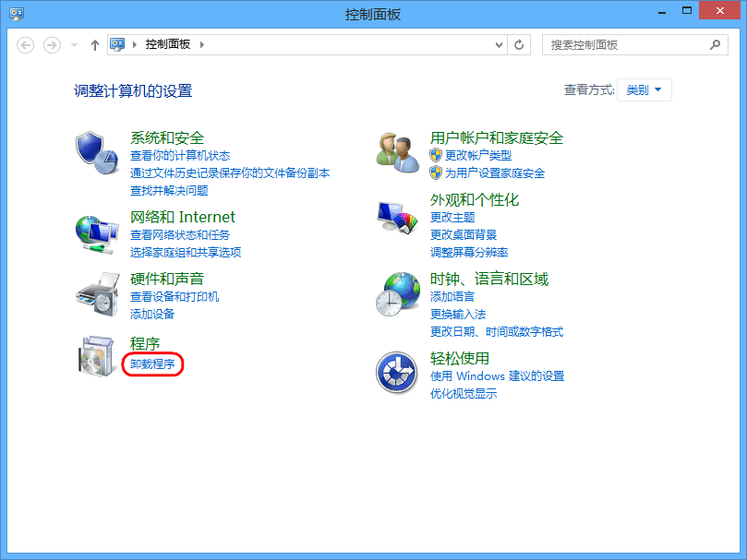Screen dimensions: 747x560
Task: Open the 硬件和声音 heading
Action: (x=167, y=279)
